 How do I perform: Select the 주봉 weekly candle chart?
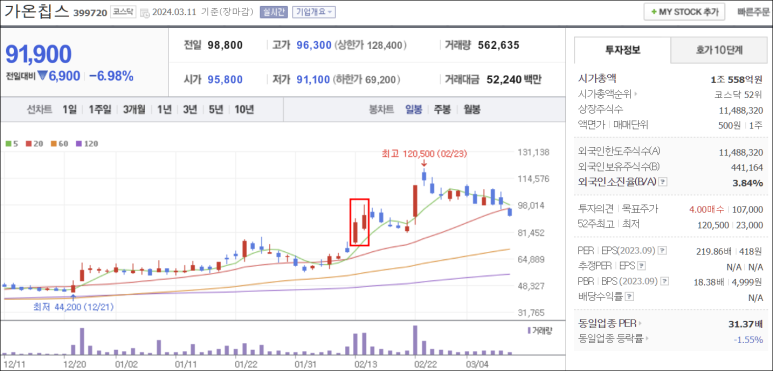[x=442, y=110]
